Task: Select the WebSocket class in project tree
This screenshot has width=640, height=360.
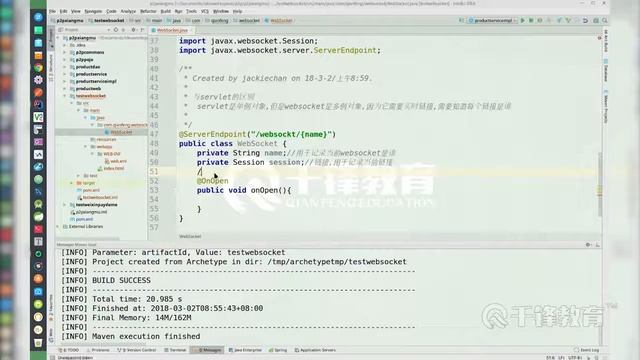Action: [121, 132]
